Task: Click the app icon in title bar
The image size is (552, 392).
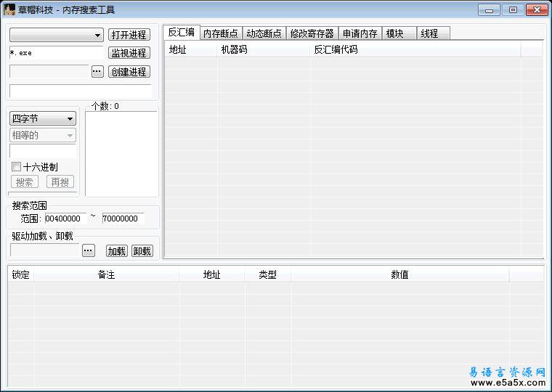Action: click(9, 9)
